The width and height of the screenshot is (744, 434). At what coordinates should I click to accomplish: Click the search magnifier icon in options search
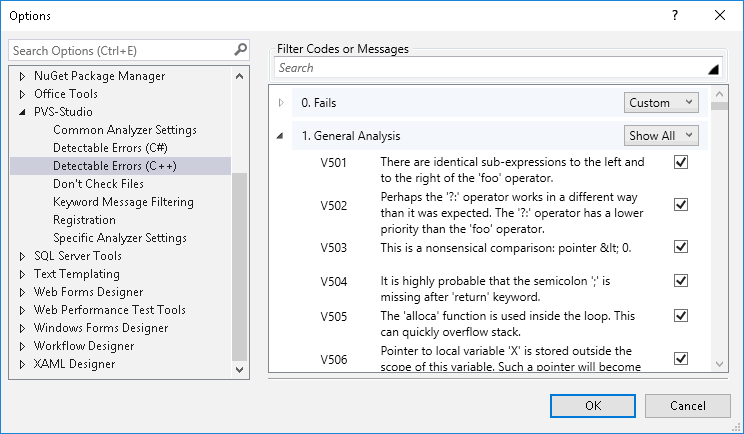click(240, 49)
